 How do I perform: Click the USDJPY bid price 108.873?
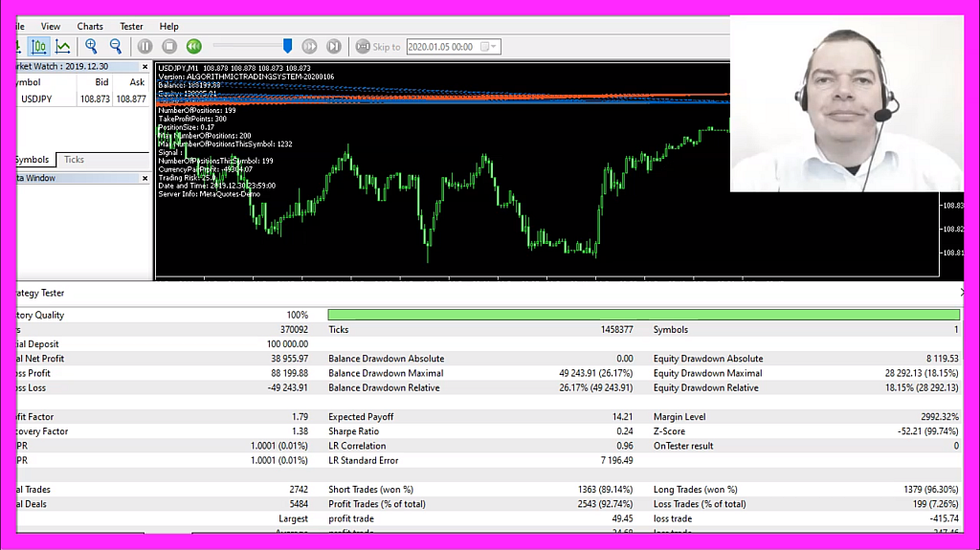pos(95,99)
